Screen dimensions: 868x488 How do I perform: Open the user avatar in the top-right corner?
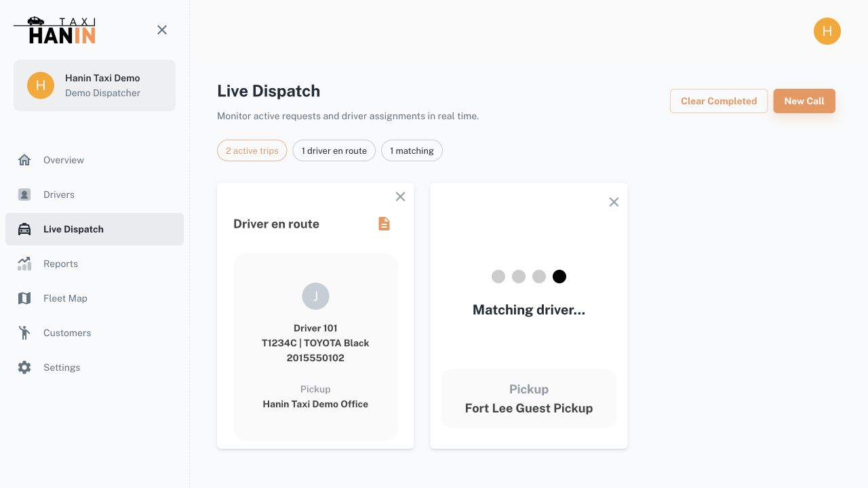point(827,31)
